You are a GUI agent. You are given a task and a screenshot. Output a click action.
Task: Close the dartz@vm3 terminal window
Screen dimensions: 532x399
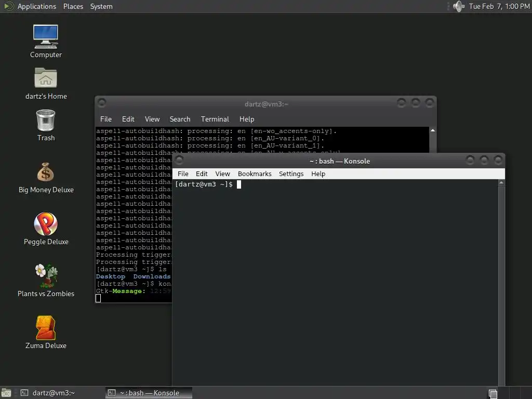click(x=430, y=102)
